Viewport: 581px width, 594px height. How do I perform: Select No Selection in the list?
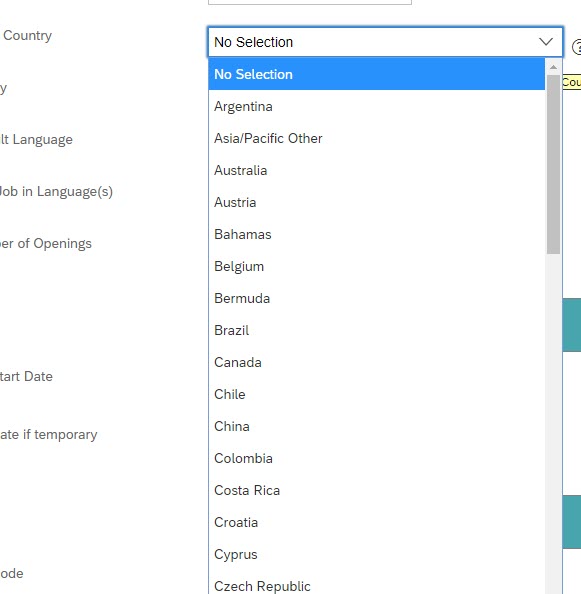(x=376, y=74)
